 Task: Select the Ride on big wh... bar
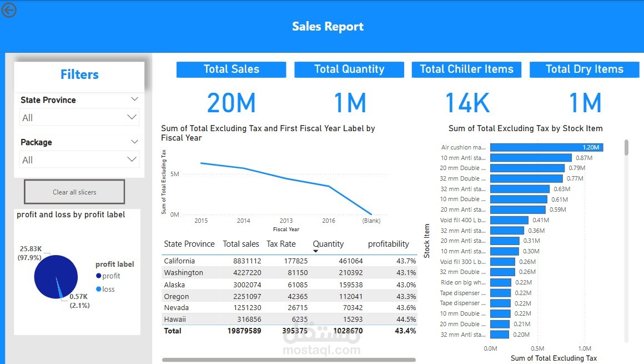coord(501,282)
